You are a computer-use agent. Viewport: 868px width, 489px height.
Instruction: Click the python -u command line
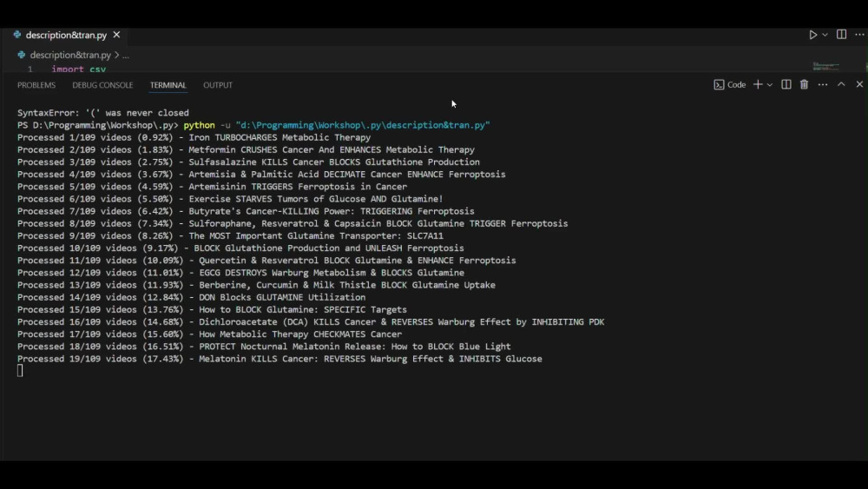point(253,125)
